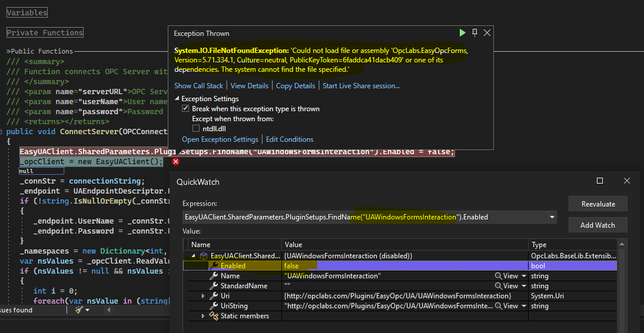Pin the Exception Thrown popup
Viewport: 644px width, 333px height.
475,32
